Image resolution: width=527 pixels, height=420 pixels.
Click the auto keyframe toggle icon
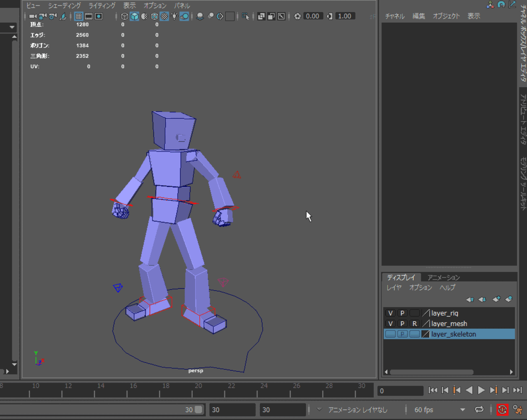[502, 409]
